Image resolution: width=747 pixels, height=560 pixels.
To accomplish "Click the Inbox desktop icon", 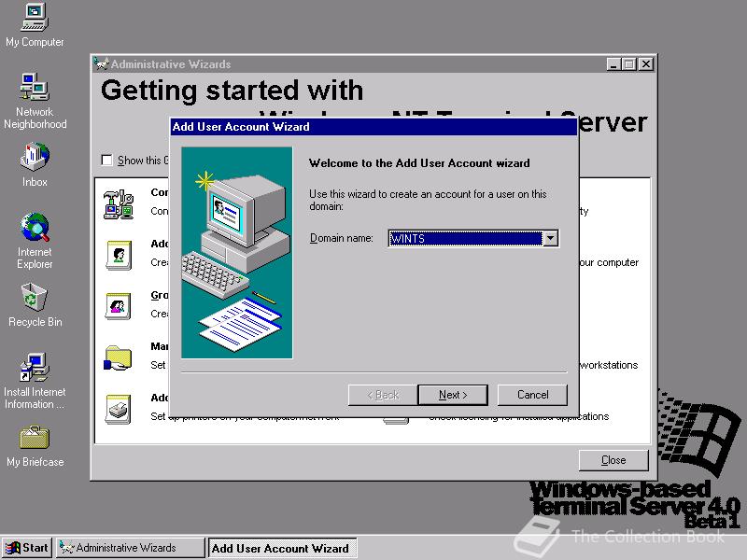I will click(34, 159).
